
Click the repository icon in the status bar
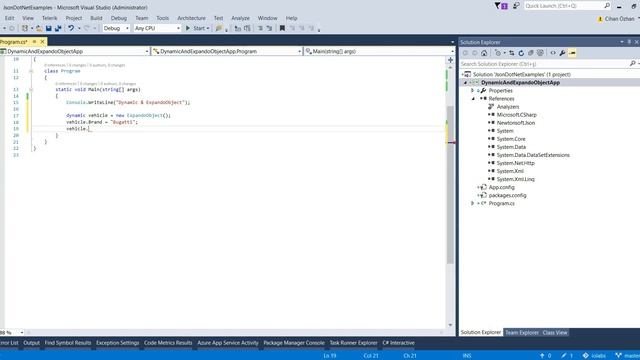[586, 356]
